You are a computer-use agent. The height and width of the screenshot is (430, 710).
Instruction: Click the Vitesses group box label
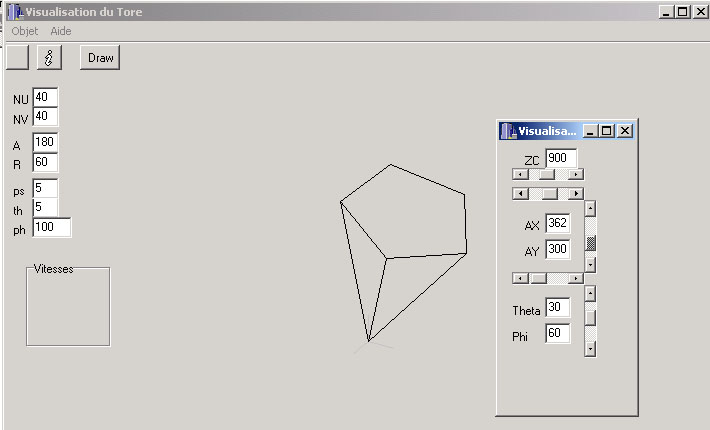tap(53, 269)
